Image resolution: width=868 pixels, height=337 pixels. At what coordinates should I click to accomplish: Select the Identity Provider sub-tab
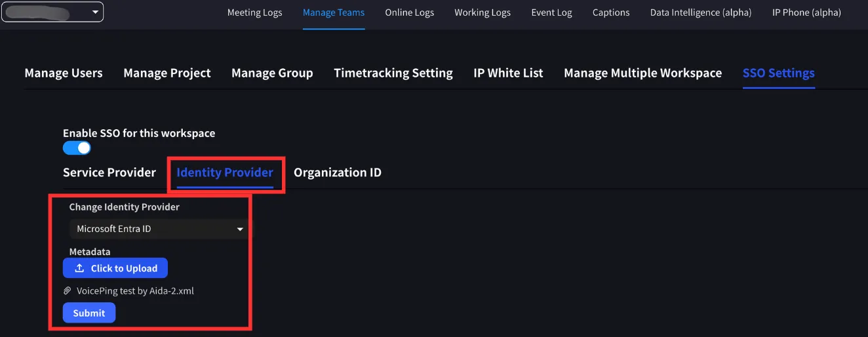tap(225, 172)
